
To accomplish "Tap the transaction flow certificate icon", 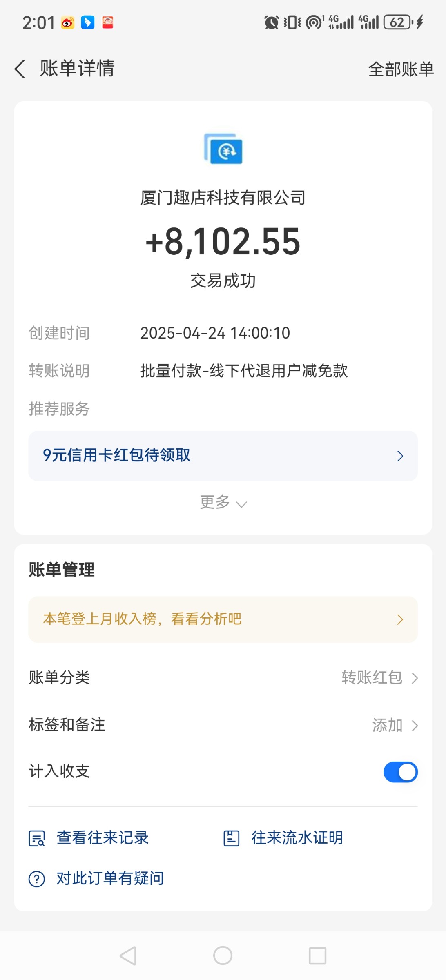I will point(231,838).
